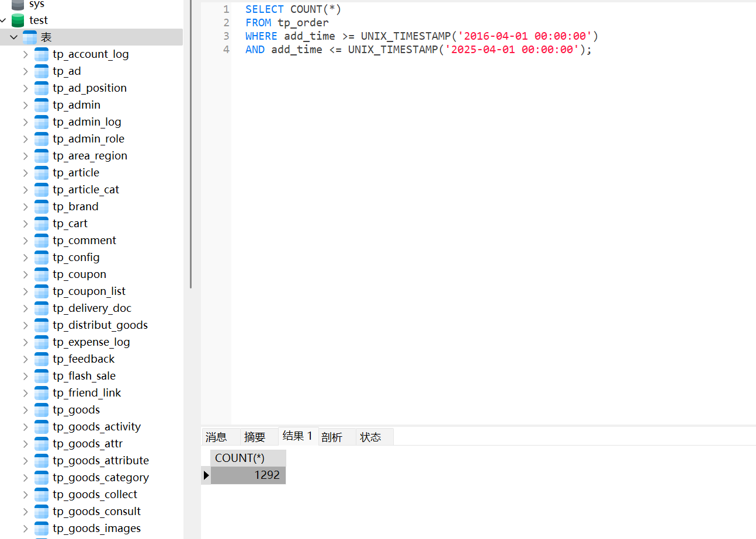Click the tp_coupon_list table icon
The width and height of the screenshot is (756, 539).
pos(41,291)
